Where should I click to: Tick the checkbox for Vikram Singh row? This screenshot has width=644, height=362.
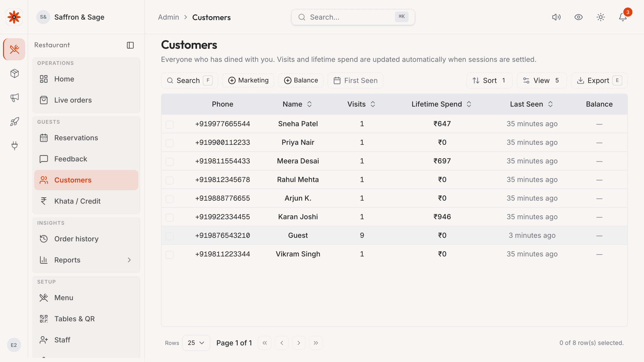click(x=170, y=255)
